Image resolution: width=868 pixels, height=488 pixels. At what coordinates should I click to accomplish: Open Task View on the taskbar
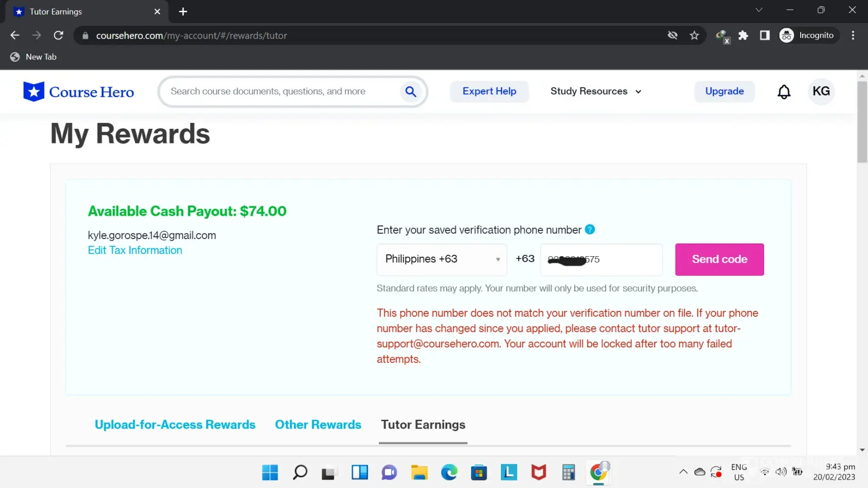coord(330,472)
